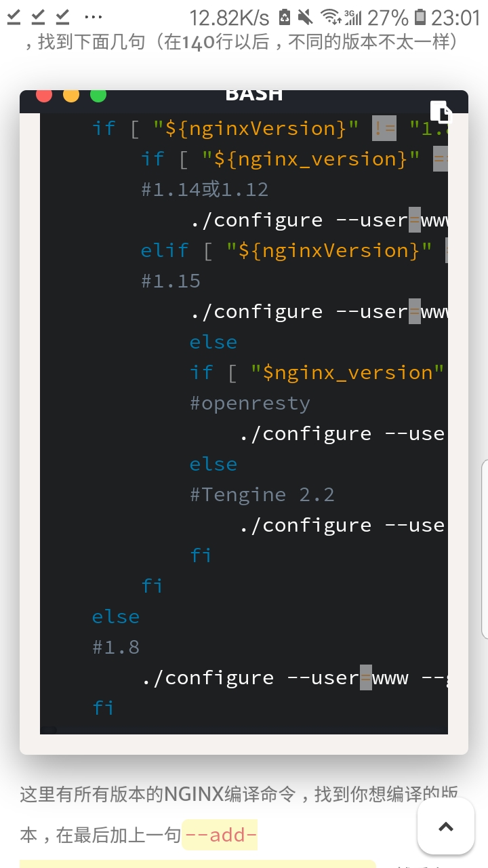
Task: Tap the 12.82K/s network speed indicator
Action: point(229,17)
